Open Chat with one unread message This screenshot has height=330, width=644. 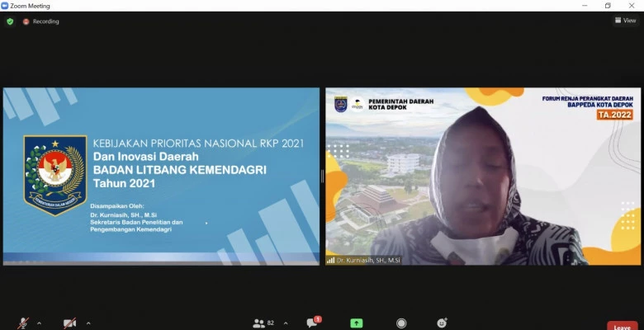click(x=314, y=323)
